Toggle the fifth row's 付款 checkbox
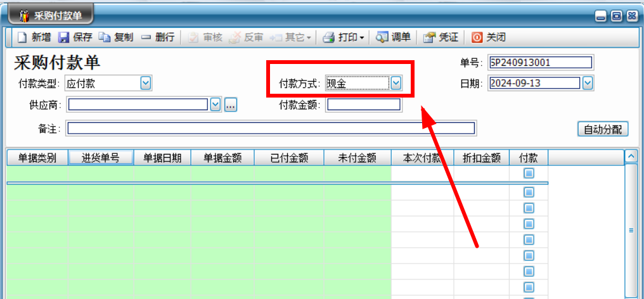Screen dimensions: 644x299 pos(529,240)
